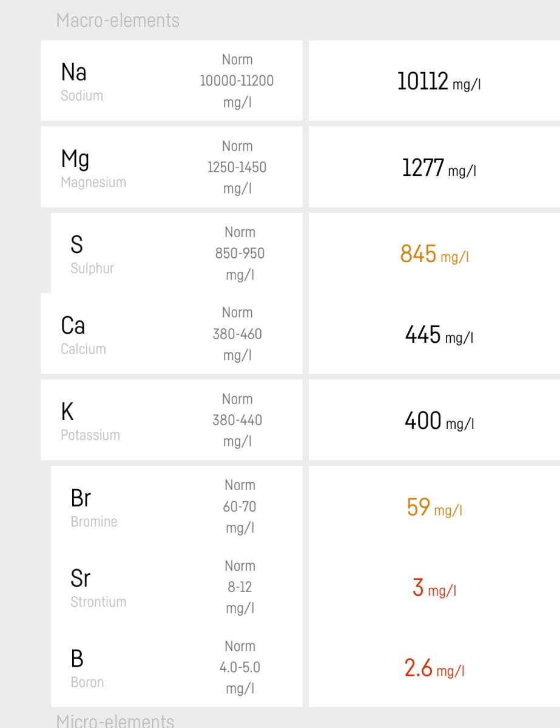
Task: Click the 1277 mg/l magnesium result
Action: (x=439, y=168)
